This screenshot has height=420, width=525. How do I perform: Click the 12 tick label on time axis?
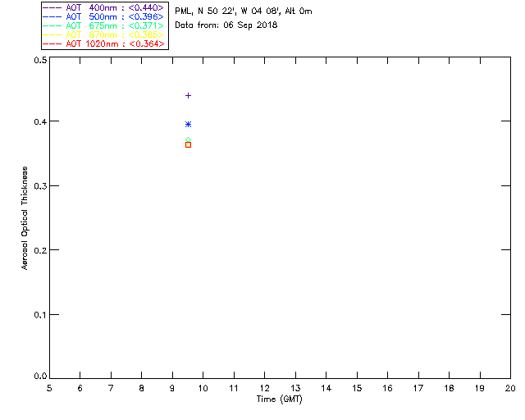[x=264, y=387]
